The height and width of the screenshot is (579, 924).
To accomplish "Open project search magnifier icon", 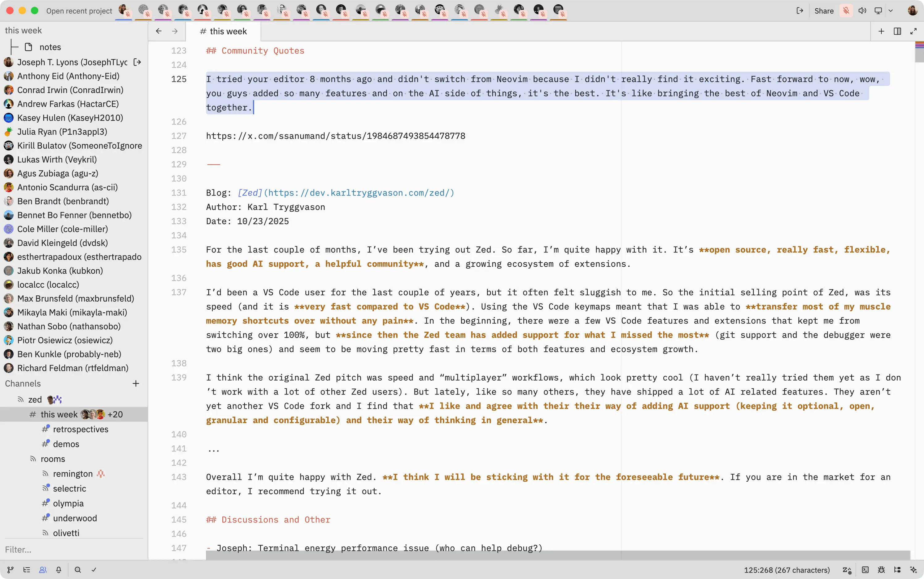I will click(78, 570).
